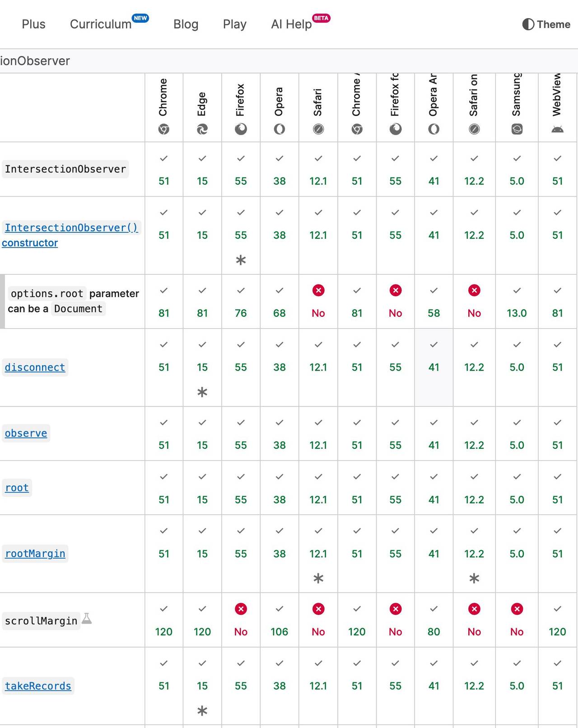Open the IntersectionObserver() constructor link
This screenshot has height=728, width=578.
71,228
